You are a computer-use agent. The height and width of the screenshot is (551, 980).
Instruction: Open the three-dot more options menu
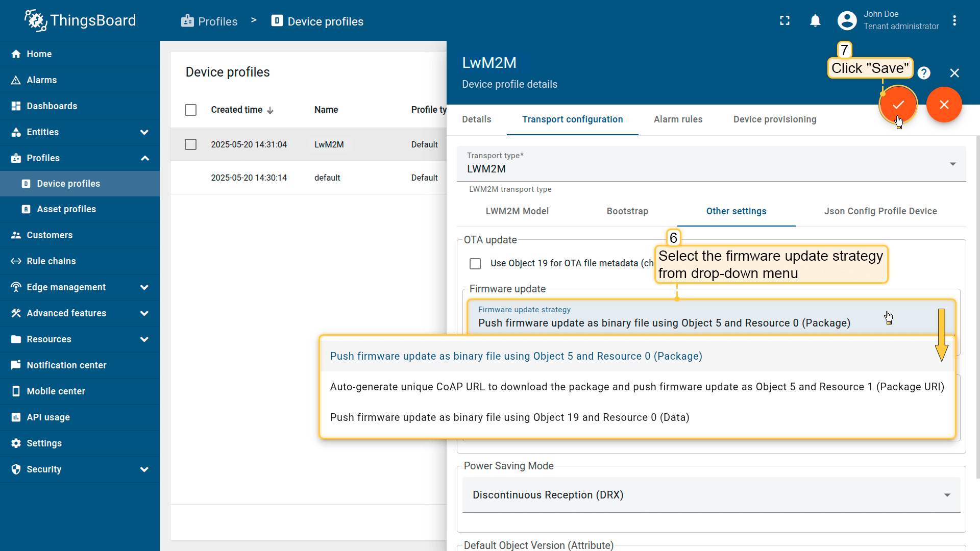tap(954, 20)
